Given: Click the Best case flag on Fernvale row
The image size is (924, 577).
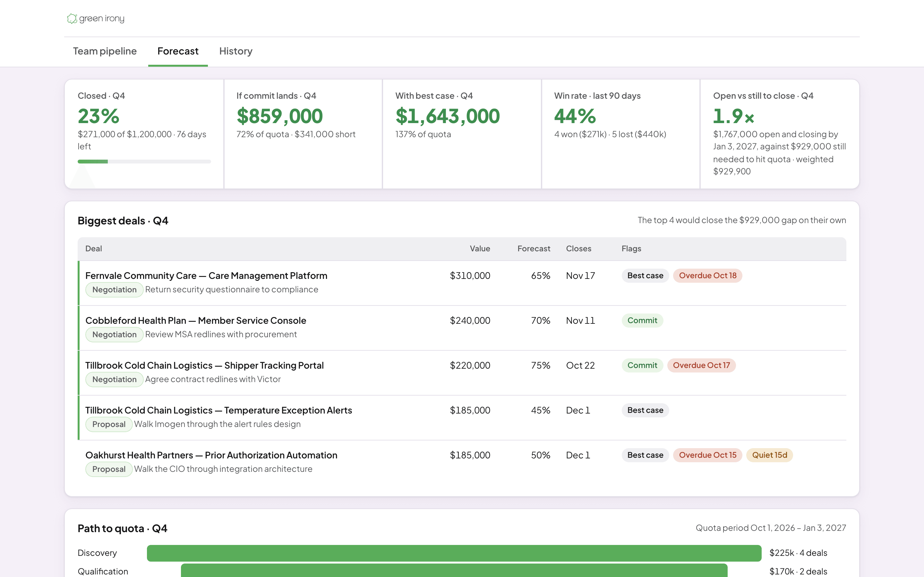Looking at the screenshot, I should click(645, 276).
